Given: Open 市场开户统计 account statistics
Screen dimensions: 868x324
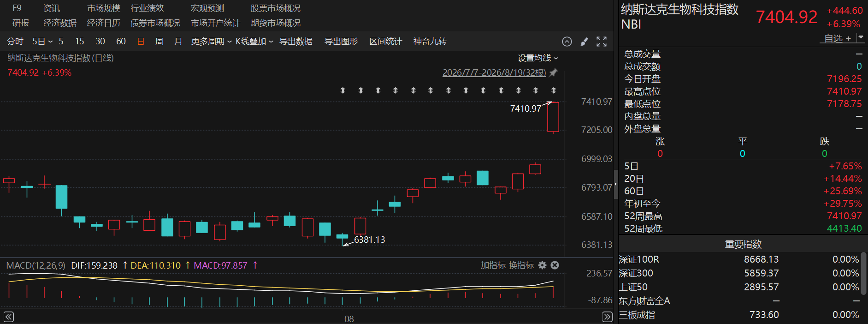Looking at the screenshot, I should [x=216, y=23].
